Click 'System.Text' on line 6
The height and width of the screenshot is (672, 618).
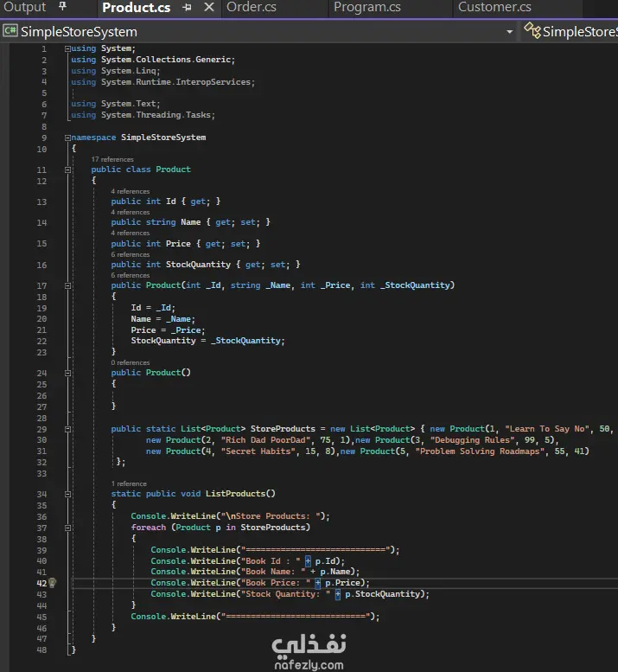coord(130,104)
